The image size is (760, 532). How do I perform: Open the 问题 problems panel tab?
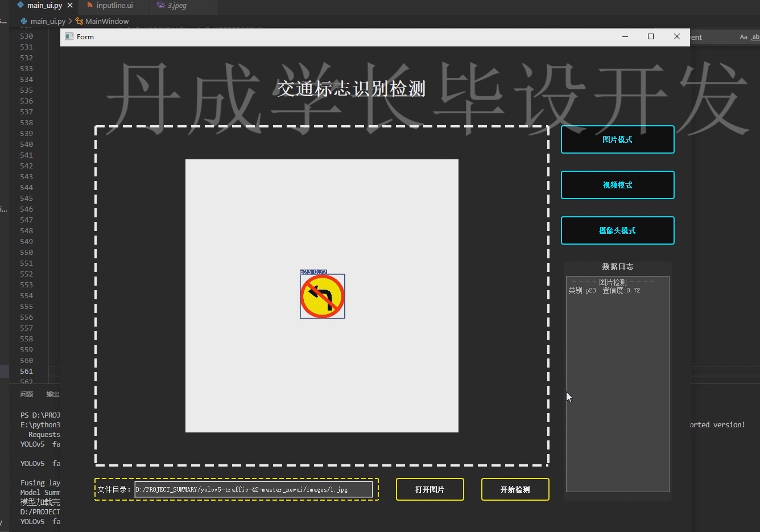[27, 394]
